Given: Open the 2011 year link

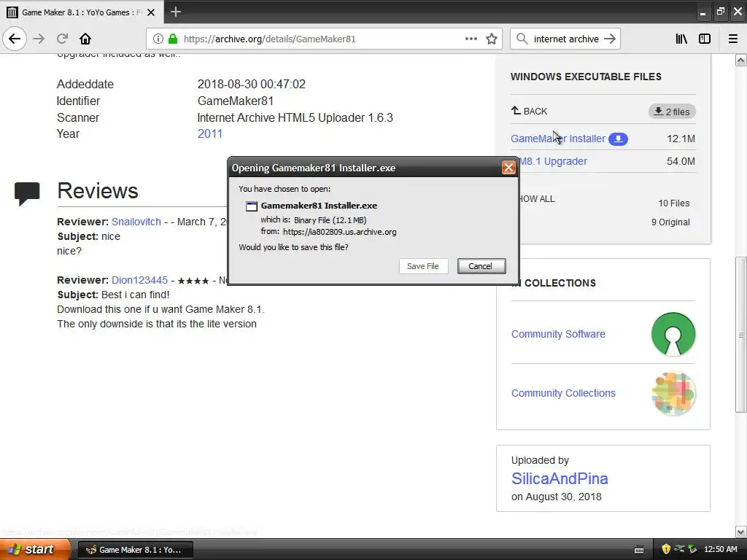Looking at the screenshot, I should coord(210,134).
